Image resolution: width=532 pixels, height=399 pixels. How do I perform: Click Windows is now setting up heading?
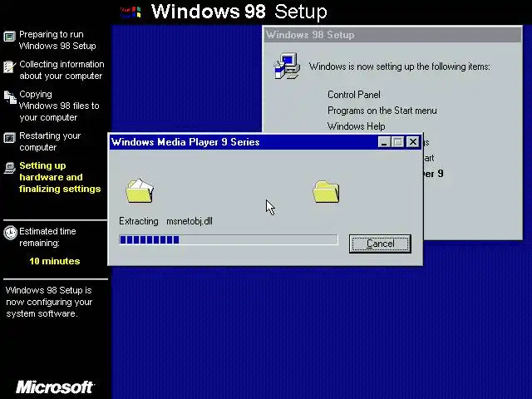tap(399, 66)
